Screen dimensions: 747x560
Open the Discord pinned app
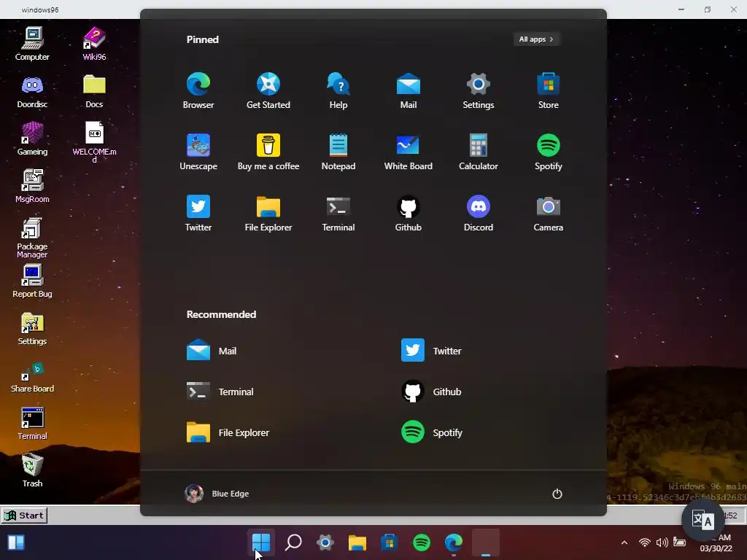coord(479,214)
